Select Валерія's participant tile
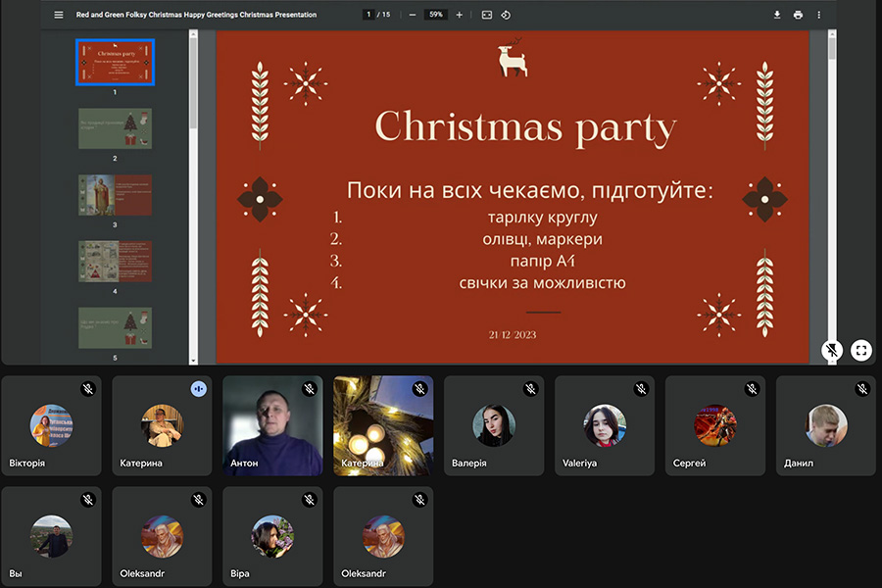882x588 pixels. [x=494, y=425]
